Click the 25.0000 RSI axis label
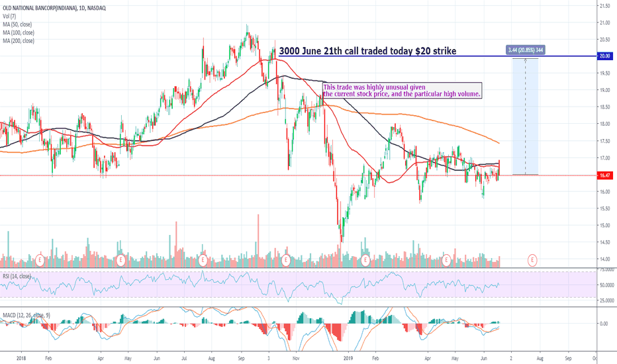This screenshot has width=617, height=364. [606, 300]
